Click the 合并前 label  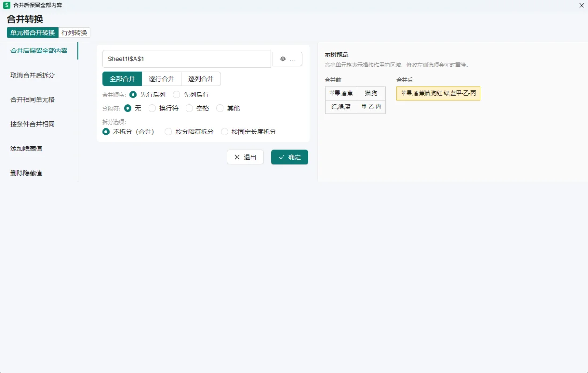click(333, 80)
